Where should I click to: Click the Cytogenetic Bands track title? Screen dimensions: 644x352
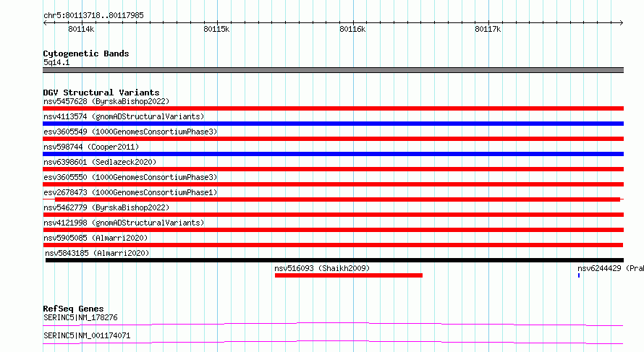pos(86,53)
